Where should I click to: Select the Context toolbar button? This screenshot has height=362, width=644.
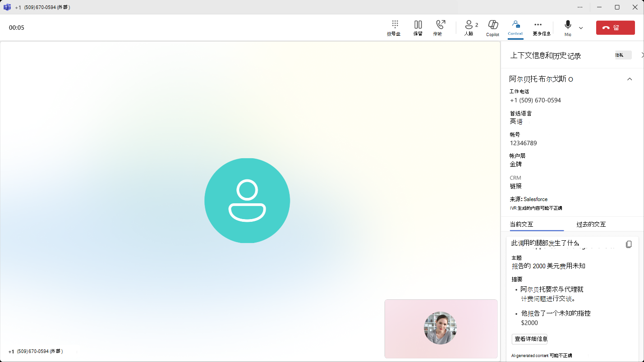(x=515, y=27)
